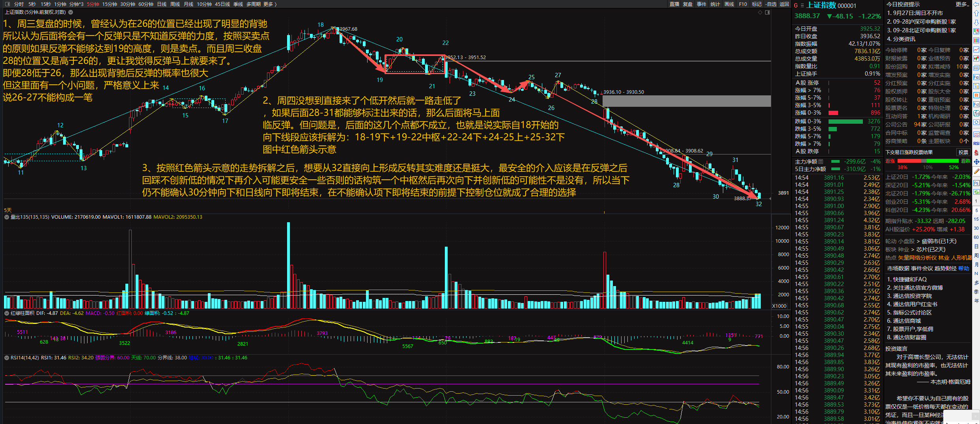
Task: Open the line chart icon in right toolbar
Action: click(x=976, y=49)
